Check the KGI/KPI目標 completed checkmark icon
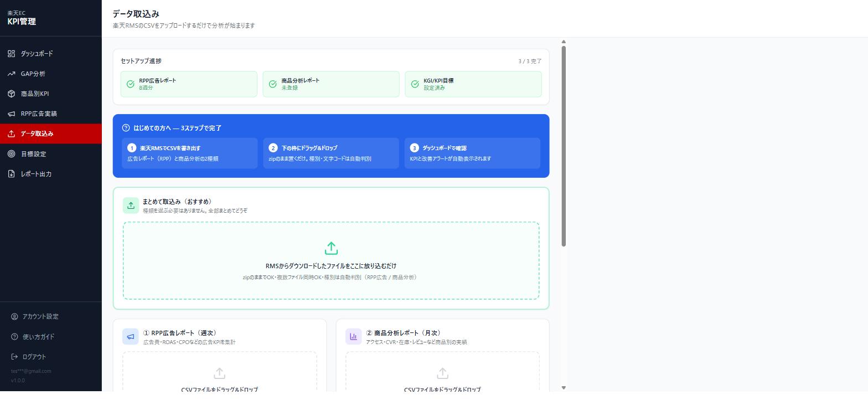Viewport: 868px width, 410px height. tap(415, 84)
